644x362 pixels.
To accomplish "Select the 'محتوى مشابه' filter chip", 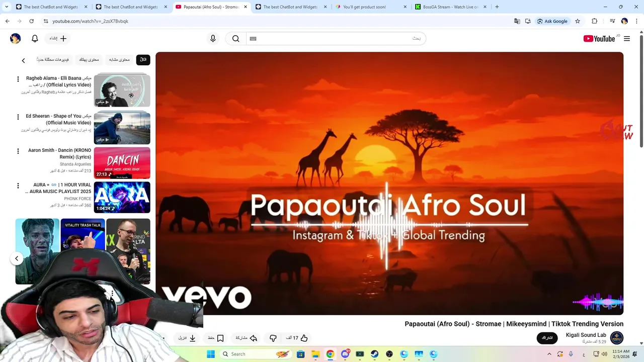I will 119,59.
